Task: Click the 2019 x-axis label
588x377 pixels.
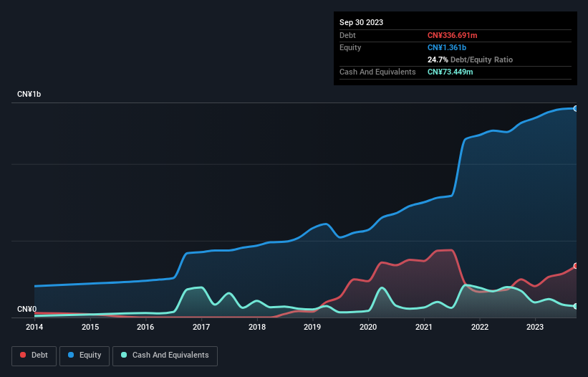Action: tap(312, 327)
